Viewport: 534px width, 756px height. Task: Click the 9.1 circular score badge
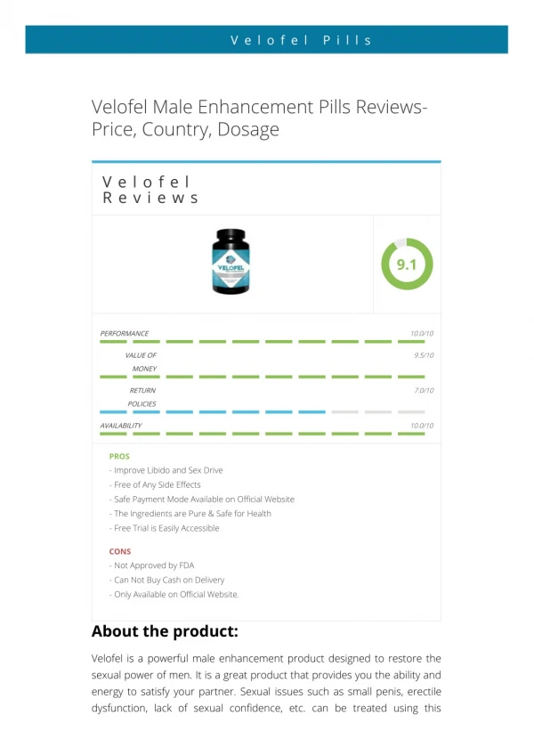point(407,264)
